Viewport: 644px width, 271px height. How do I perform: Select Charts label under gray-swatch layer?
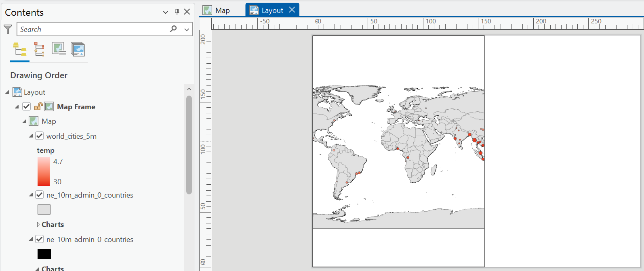point(53,225)
